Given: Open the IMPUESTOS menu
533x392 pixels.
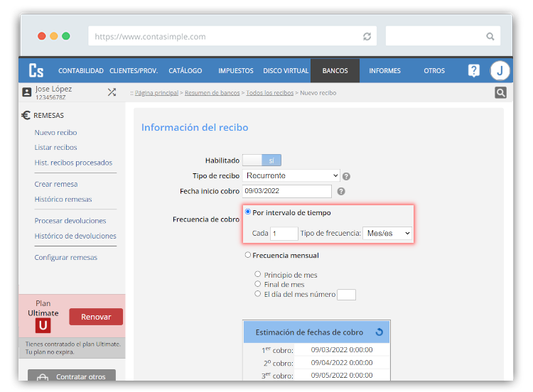Looking at the screenshot, I should (x=235, y=70).
